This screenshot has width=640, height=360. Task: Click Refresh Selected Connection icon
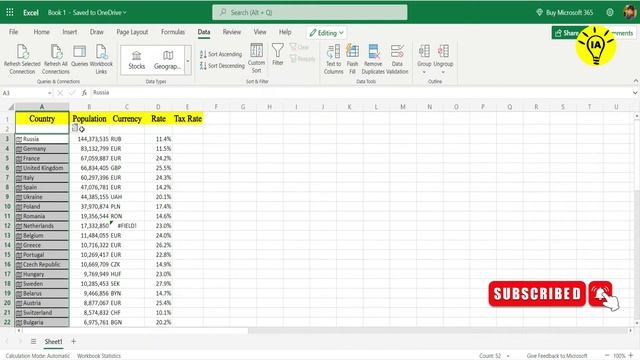[22, 52]
